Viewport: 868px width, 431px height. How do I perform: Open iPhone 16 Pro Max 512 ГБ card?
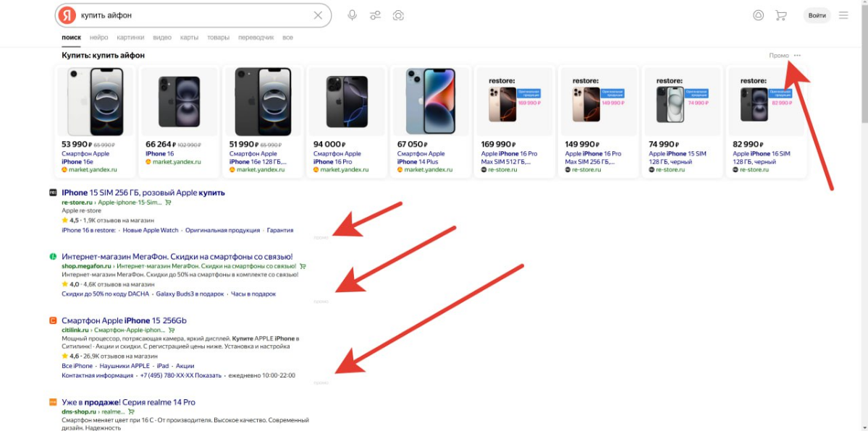(x=515, y=121)
